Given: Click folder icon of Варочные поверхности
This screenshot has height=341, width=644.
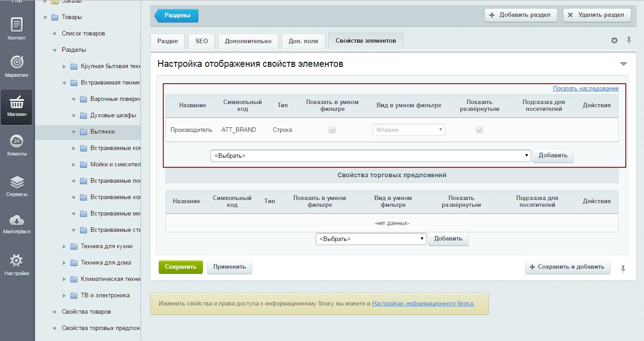Looking at the screenshot, I should (83, 99).
